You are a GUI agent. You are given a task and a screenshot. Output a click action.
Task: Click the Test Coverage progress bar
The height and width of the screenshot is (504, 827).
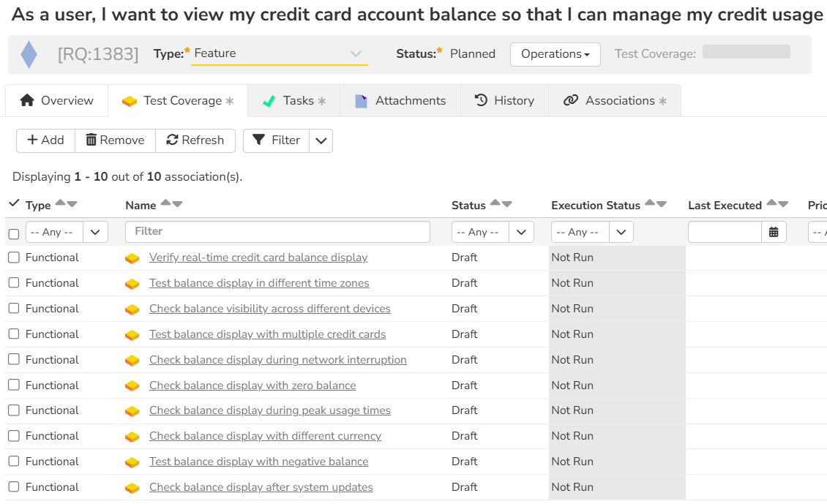coord(746,52)
